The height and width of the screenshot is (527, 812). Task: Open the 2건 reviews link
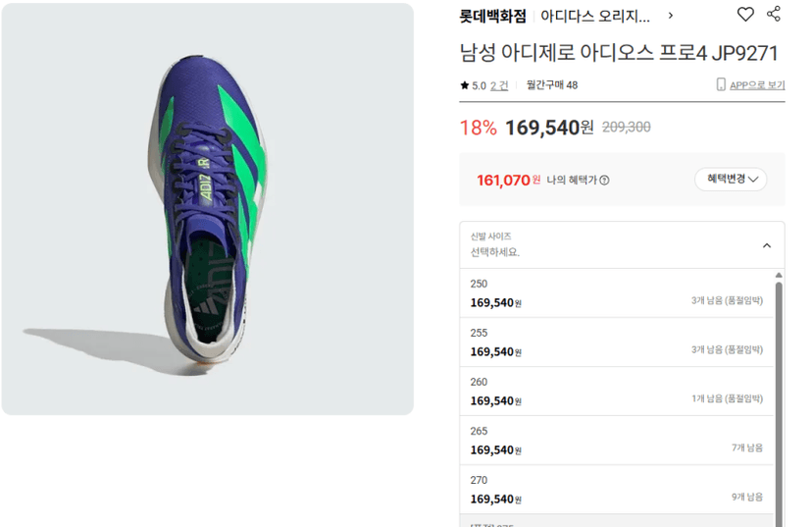click(x=499, y=85)
